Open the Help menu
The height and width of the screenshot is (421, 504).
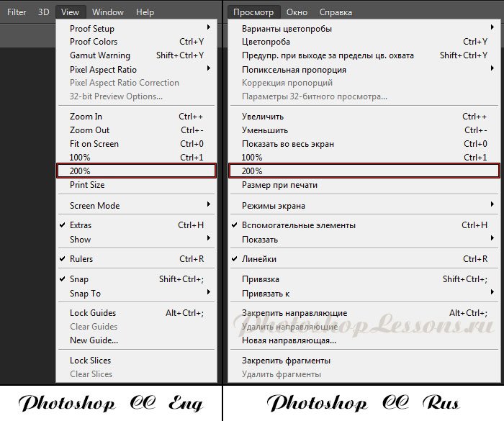pos(145,12)
